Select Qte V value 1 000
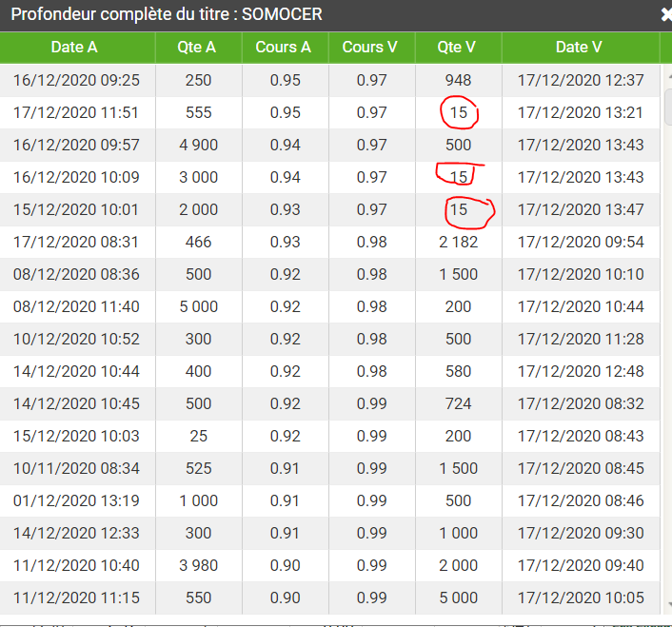The width and height of the screenshot is (672, 627). (458, 533)
